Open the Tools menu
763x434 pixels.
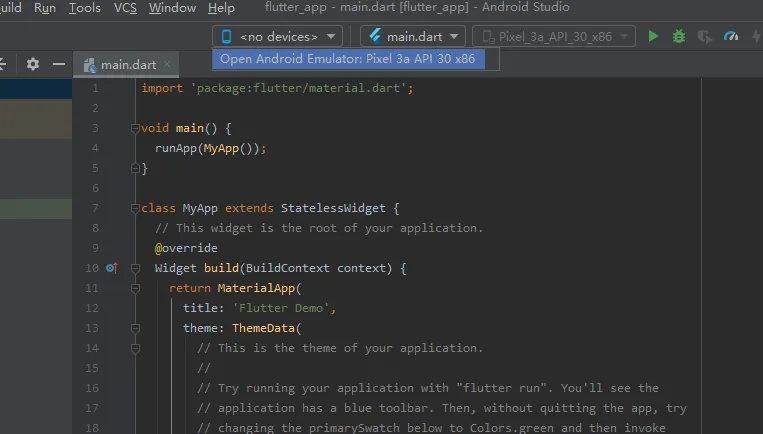(x=85, y=8)
